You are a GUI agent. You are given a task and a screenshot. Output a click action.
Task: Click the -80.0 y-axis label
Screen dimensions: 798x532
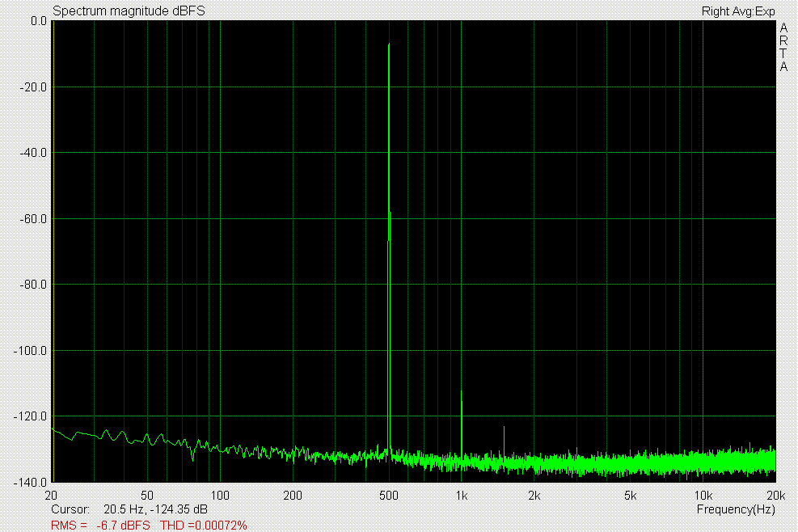33,285
